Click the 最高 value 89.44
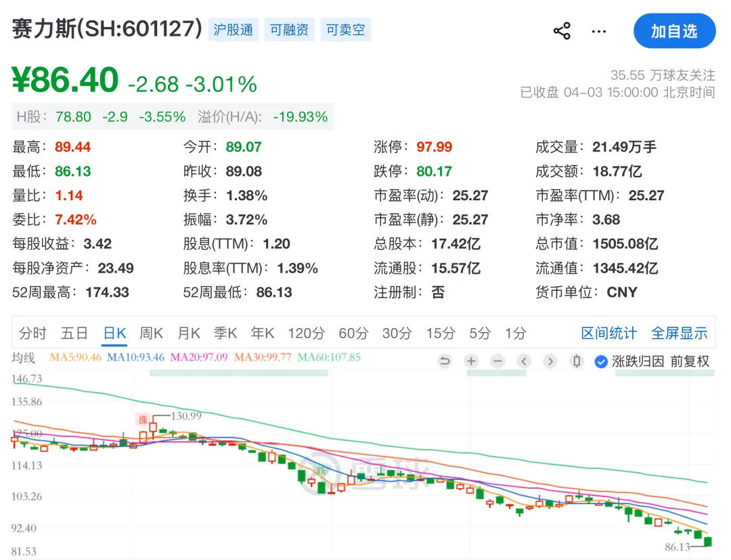 pyautogui.click(x=72, y=147)
